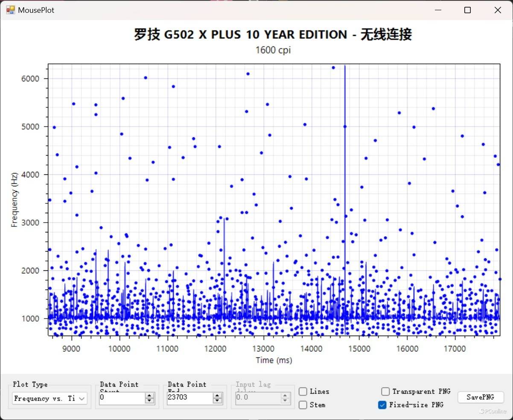Viewport: 513px width, 420px height.
Task: Enable the Lines checkbox
Action: click(303, 391)
